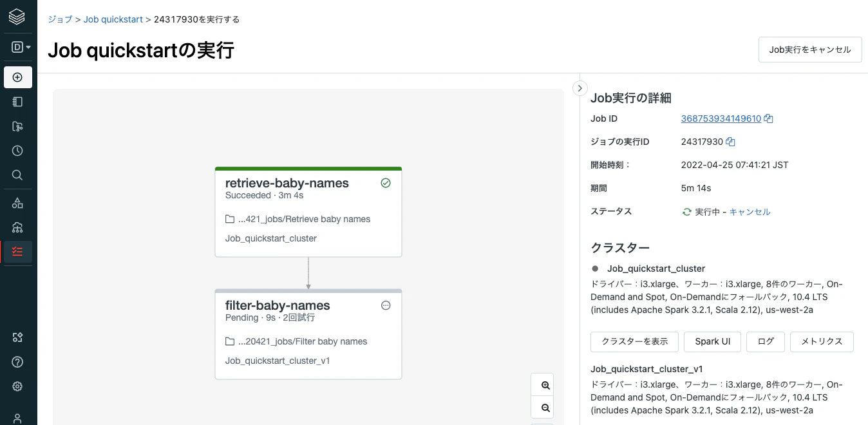
Task: Zoom in on the task graph
Action: [x=545, y=385]
